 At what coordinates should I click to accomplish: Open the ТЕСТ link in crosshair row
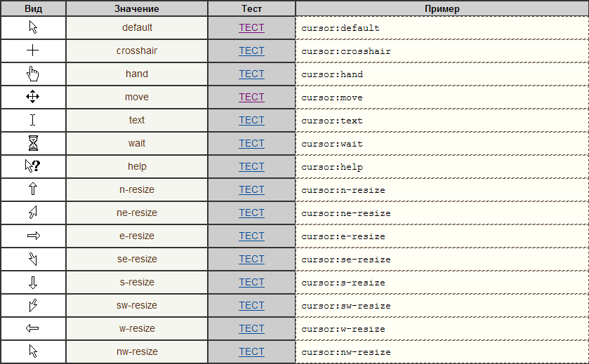[x=251, y=50]
